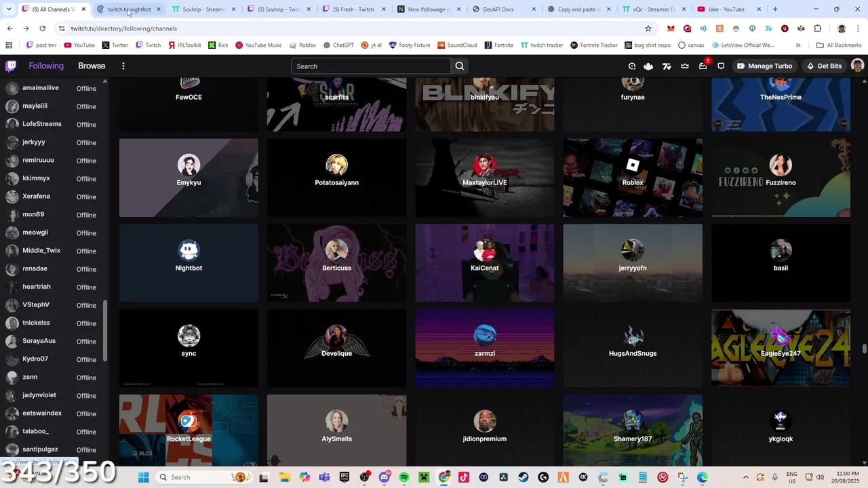The height and width of the screenshot is (488, 868).
Task: Select jadynviolet in the followed sidebar
Action: tap(52, 395)
